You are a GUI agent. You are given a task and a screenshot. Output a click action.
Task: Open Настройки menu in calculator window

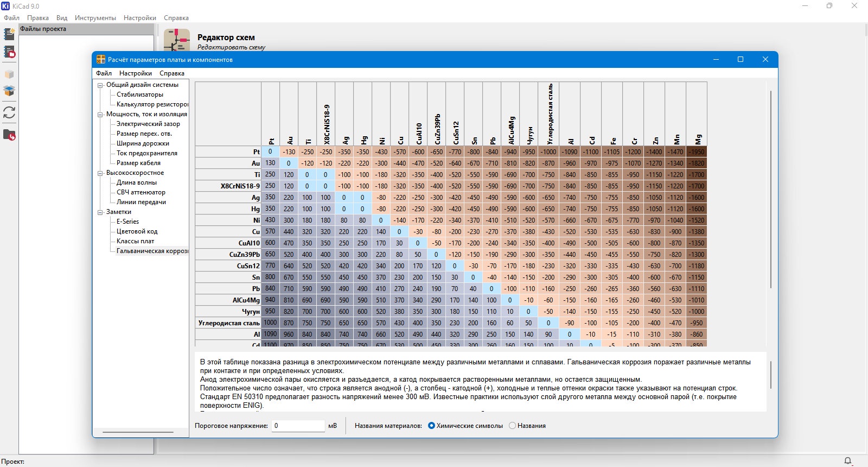pyautogui.click(x=136, y=73)
